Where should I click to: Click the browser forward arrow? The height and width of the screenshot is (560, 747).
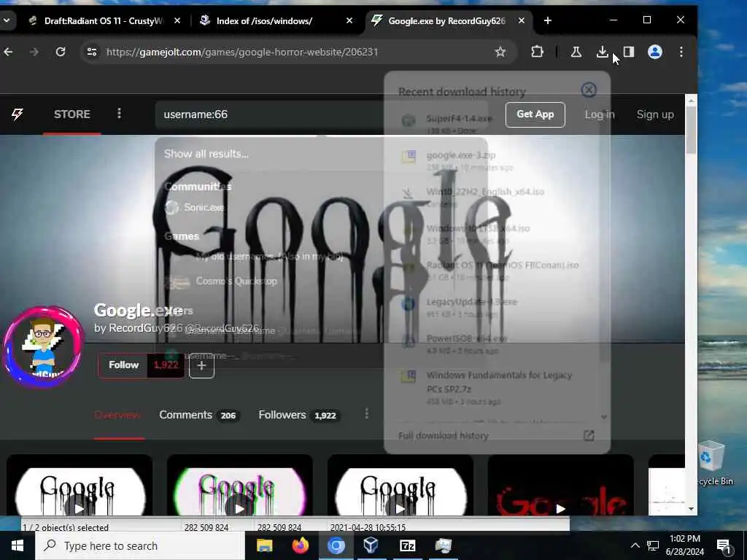34,52
